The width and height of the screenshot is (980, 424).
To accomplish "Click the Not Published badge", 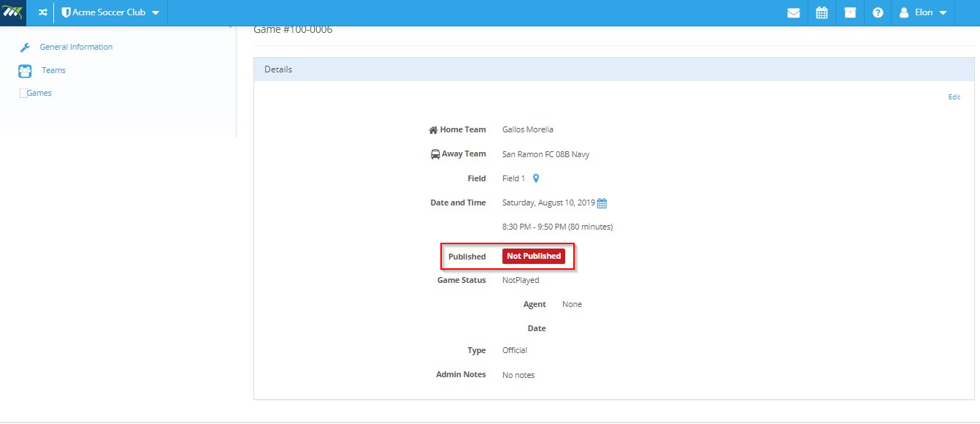I will (x=534, y=256).
